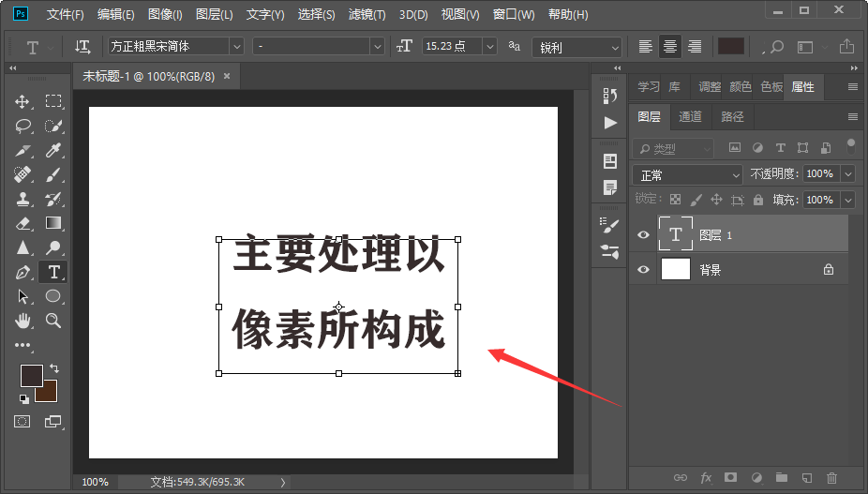Select the Zoom tool in toolbox
Image resolution: width=868 pixels, height=494 pixels.
coord(53,320)
